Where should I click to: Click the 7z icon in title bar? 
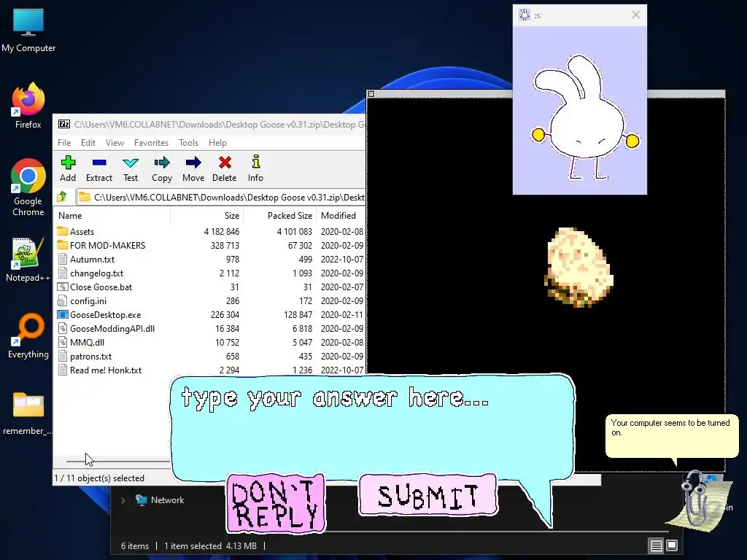click(64, 124)
